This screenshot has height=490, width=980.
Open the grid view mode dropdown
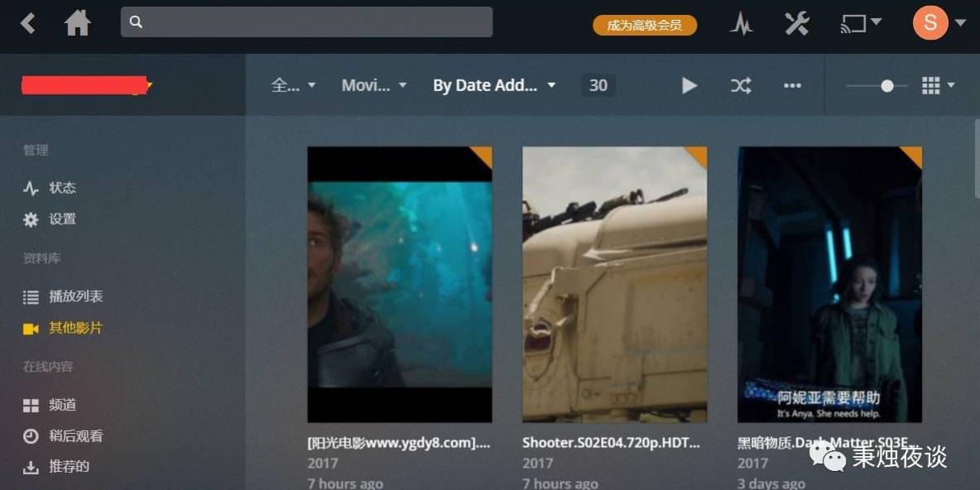938,85
